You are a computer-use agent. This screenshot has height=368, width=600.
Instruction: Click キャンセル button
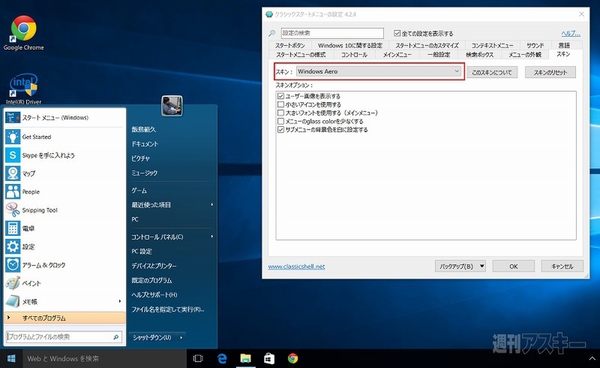[562, 266]
